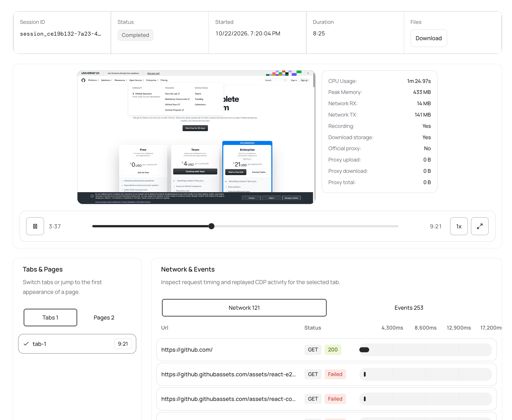
Task: Open the Network 121 tab
Action: (x=244, y=308)
